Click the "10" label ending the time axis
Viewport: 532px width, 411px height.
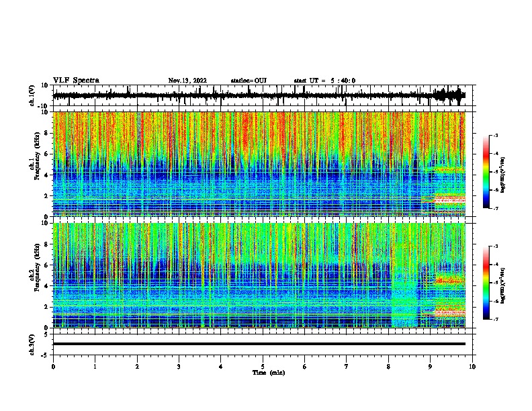472,367
